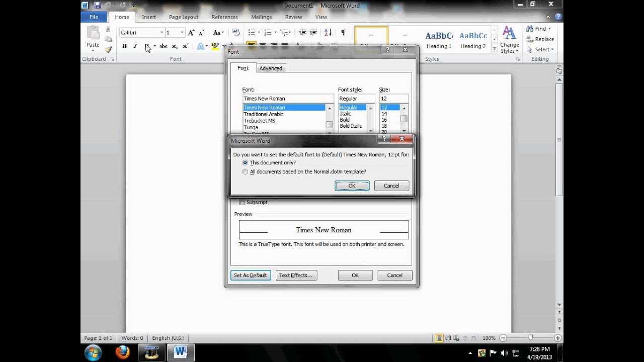This screenshot has height=362, width=644.
Task: Open the Styles pane dialog launcher
Action: click(x=518, y=59)
